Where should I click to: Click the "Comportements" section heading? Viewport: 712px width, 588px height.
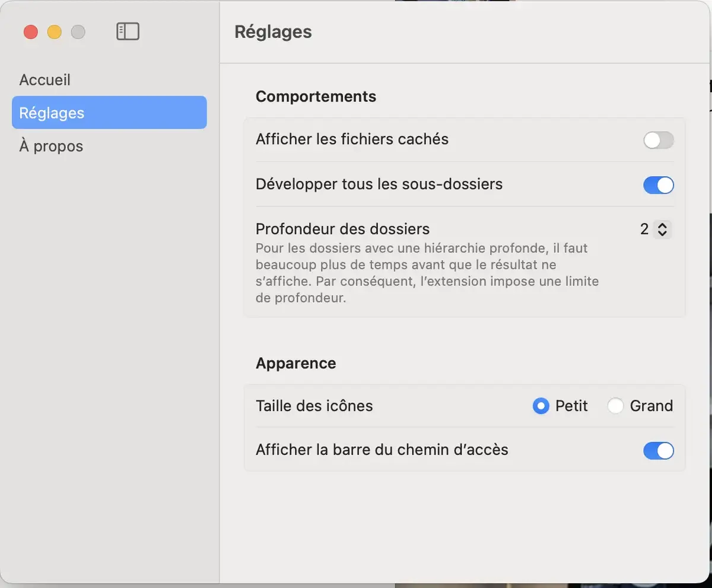[x=316, y=96]
